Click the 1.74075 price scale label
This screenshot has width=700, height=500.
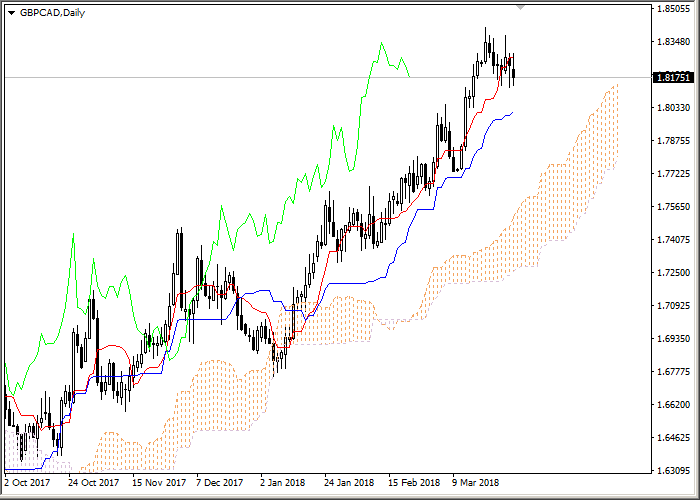[x=674, y=240]
